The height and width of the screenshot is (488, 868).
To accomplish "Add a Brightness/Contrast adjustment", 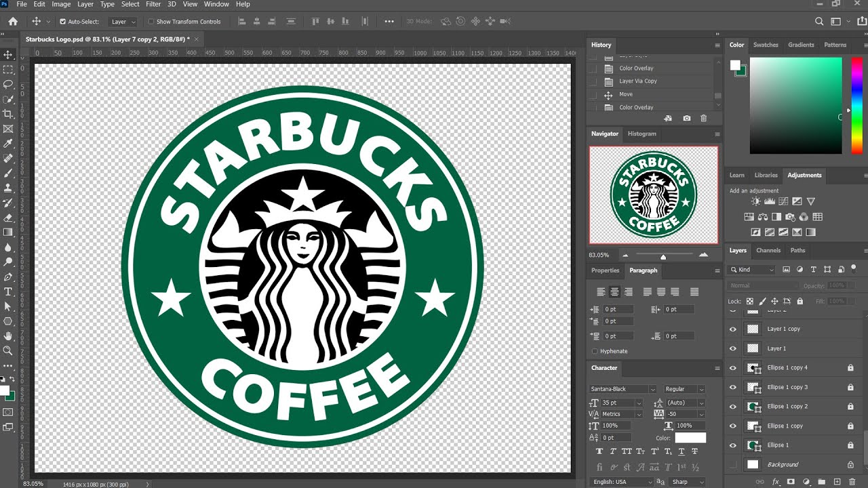I will [756, 201].
